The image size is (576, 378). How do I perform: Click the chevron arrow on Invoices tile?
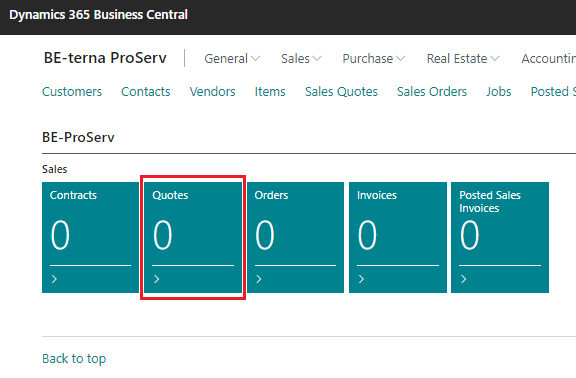click(x=361, y=279)
